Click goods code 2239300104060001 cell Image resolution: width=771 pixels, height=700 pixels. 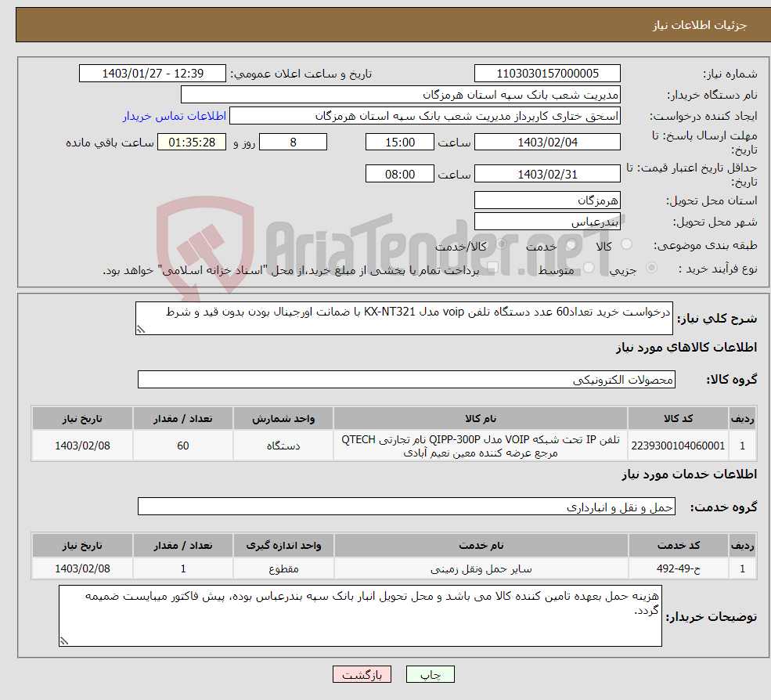(x=678, y=446)
